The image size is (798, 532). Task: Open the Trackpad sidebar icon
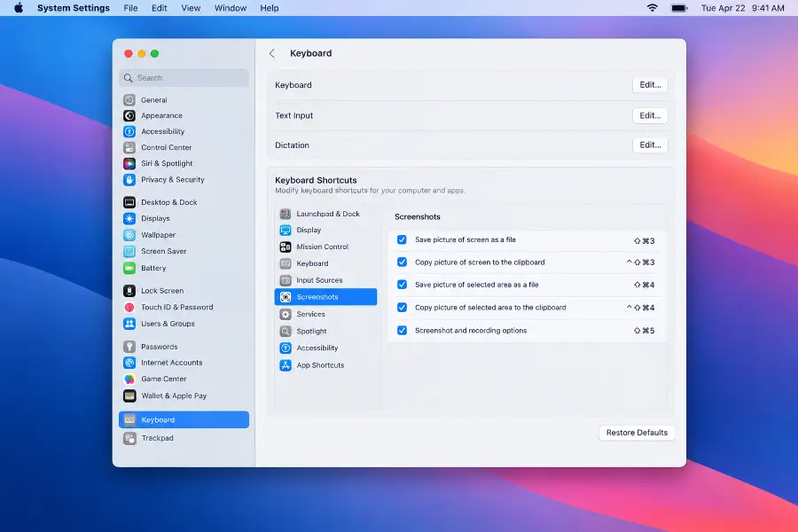129,438
